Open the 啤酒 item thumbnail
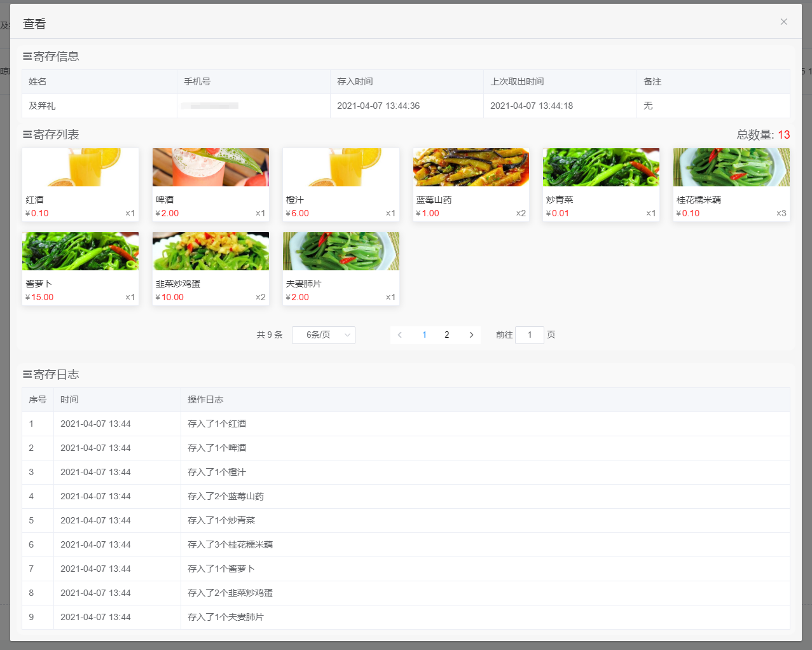The image size is (812, 650). click(x=210, y=168)
